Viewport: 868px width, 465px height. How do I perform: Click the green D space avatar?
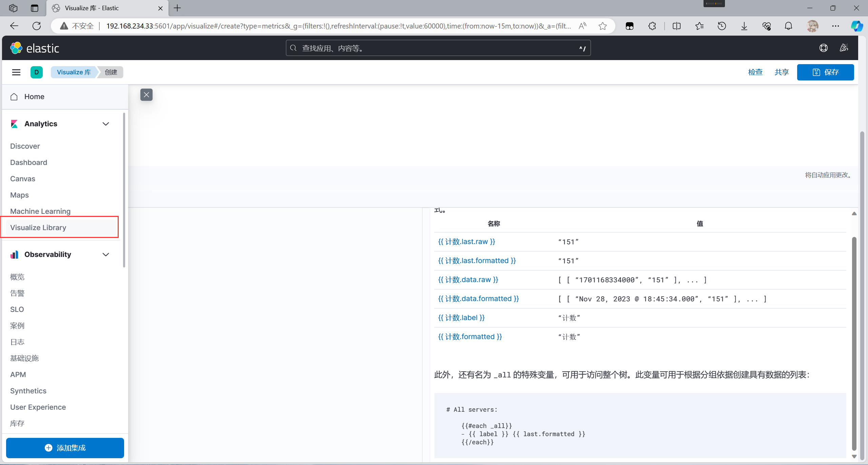coord(37,72)
